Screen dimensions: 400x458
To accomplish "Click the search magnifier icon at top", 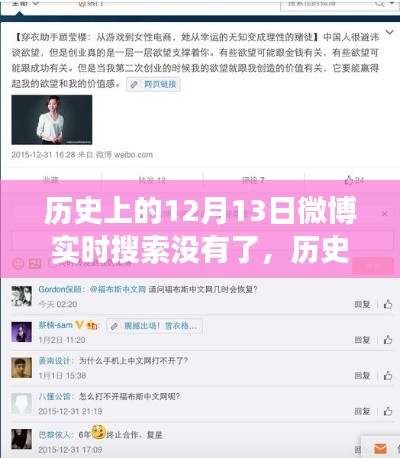I will (380, 4).
